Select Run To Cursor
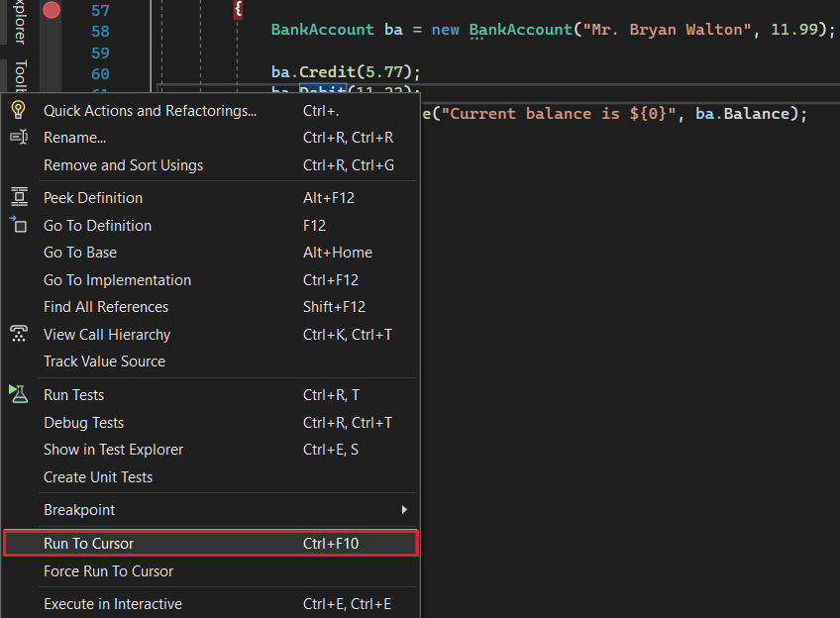This screenshot has height=618, width=840. point(89,544)
